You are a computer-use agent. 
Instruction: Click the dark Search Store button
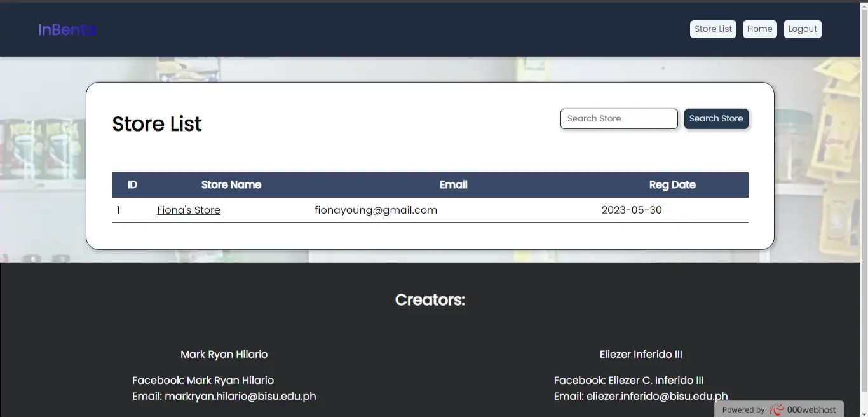click(715, 119)
